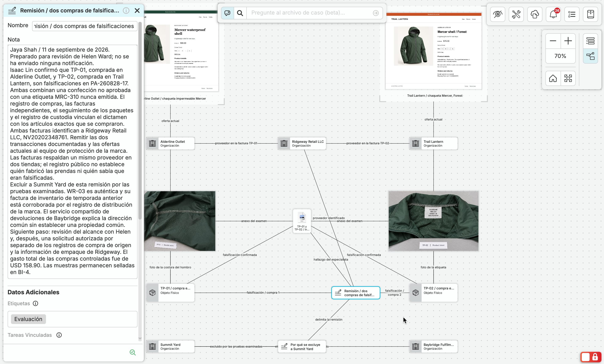
Task: Click the 70% zoom level display
Action: click(560, 56)
